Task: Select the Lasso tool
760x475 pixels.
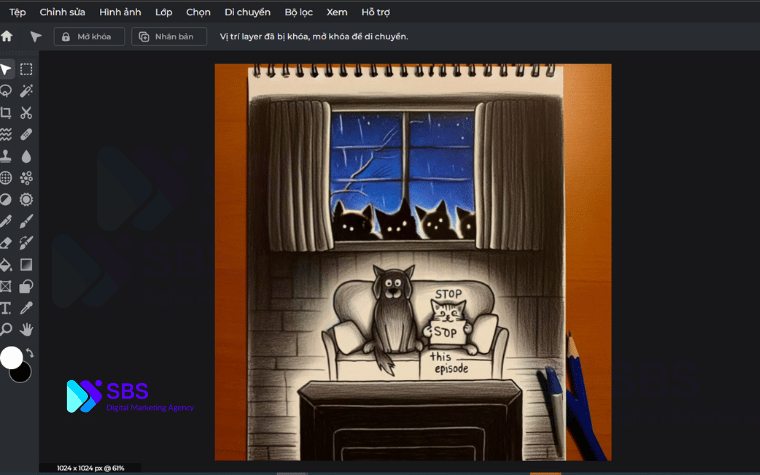Action: click(6, 91)
